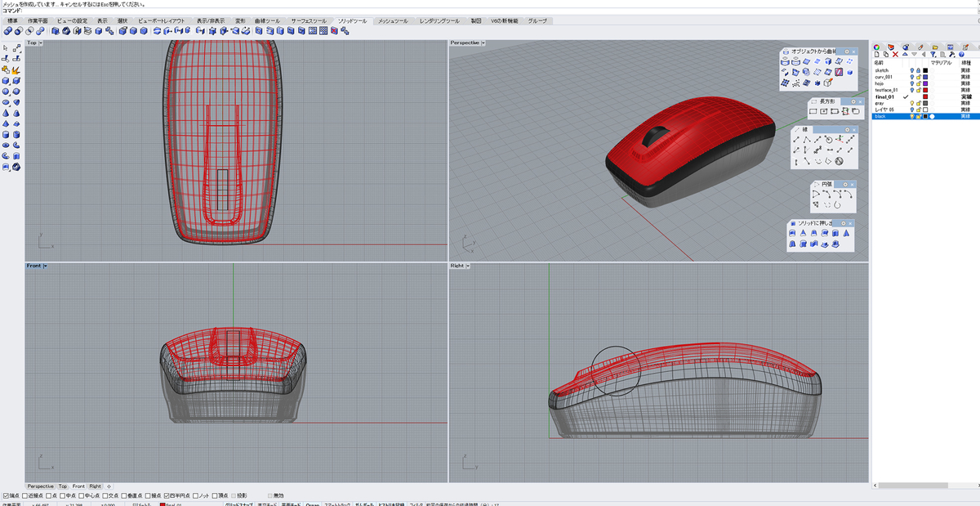
Task: Click the color swatch of curv_001 layer
Action: point(925,77)
